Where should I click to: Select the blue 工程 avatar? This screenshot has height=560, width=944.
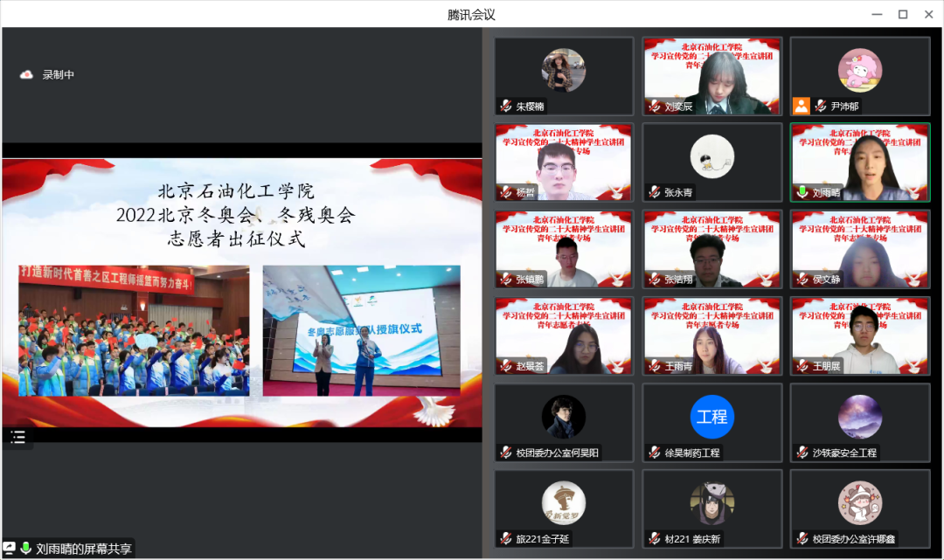point(711,417)
